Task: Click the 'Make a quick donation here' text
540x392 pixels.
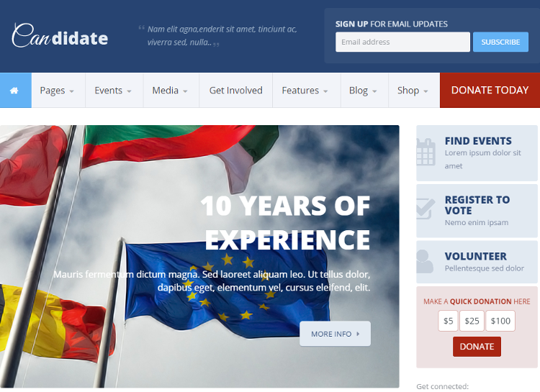Action: [x=477, y=301]
